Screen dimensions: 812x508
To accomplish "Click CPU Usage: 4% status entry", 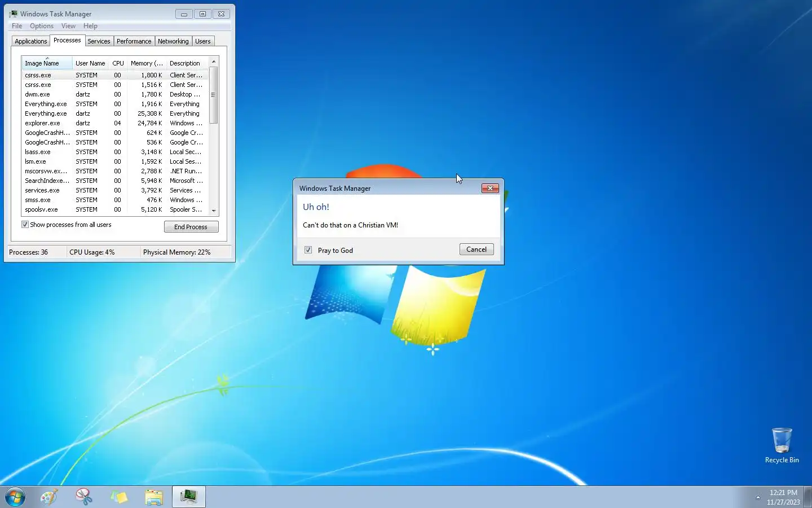I will pyautogui.click(x=92, y=252).
